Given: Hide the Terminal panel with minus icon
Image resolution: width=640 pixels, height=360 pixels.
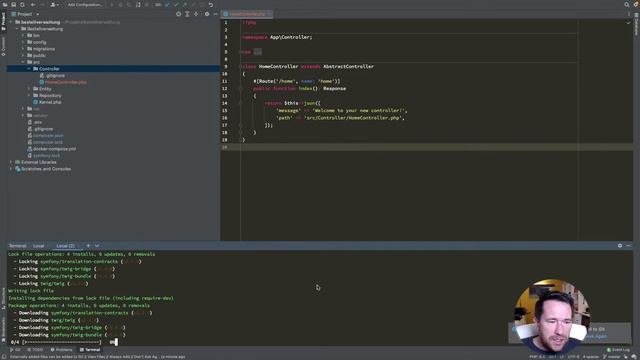Looking at the screenshot, I should pyautogui.click(x=628, y=246).
